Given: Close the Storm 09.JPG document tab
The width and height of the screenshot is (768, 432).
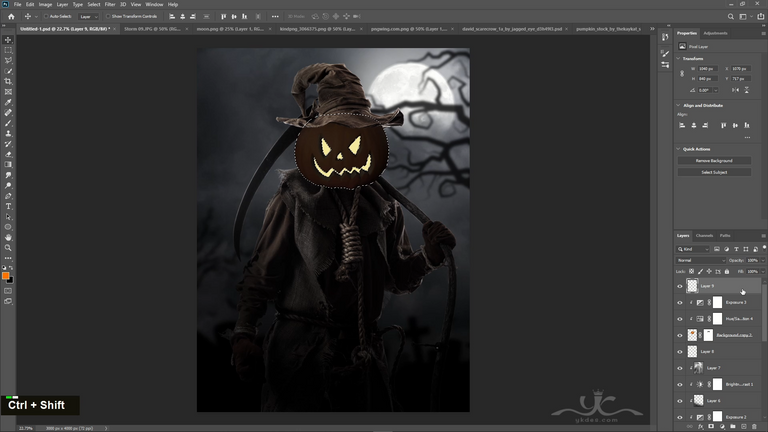Looking at the screenshot, I should [x=187, y=29].
